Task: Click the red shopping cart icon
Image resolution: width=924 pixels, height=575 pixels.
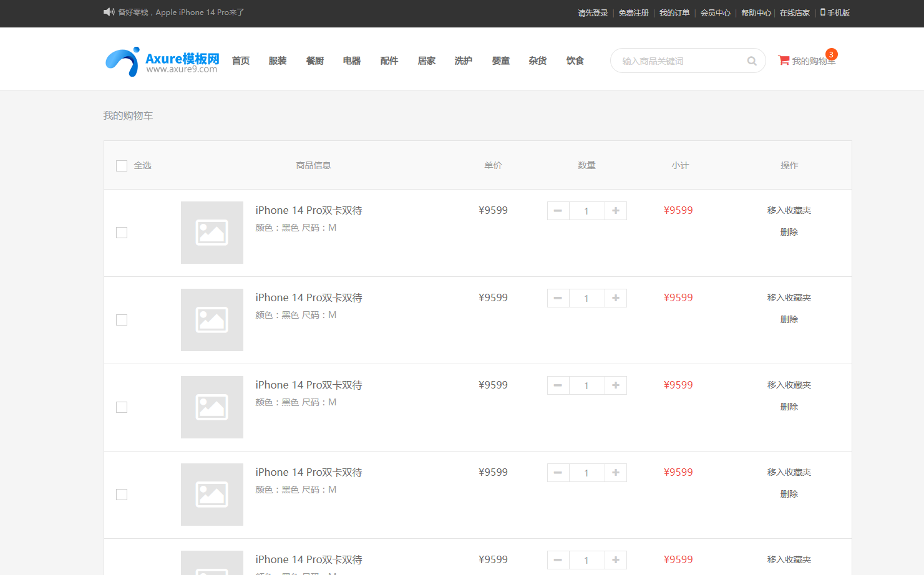Action: click(784, 60)
